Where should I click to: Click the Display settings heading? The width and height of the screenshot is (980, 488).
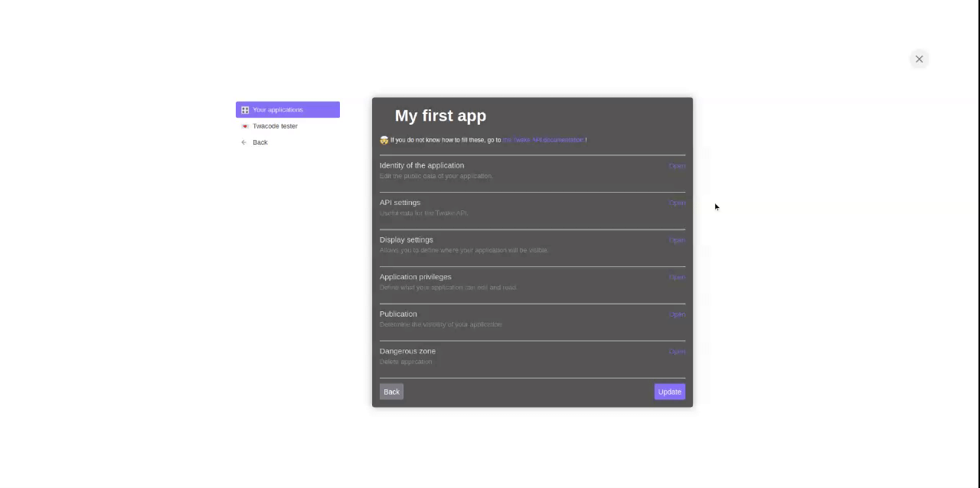tap(407, 239)
